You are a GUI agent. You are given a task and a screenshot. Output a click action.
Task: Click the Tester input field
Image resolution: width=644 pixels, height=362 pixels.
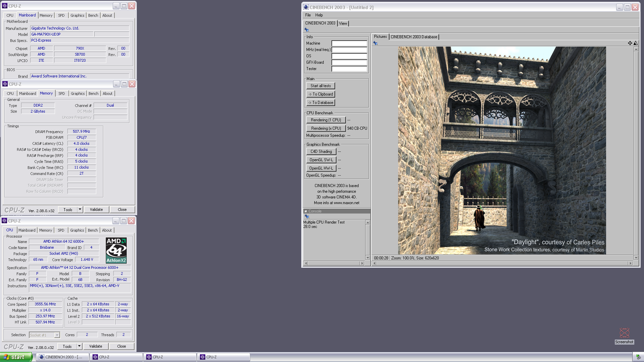click(x=349, y=69)
